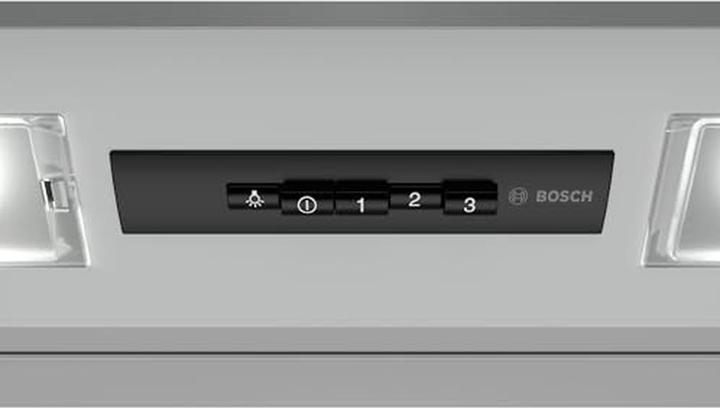Screen dimensions: 720x408
Task: Click steel surface below the black control panel
Action: (360, 280)
